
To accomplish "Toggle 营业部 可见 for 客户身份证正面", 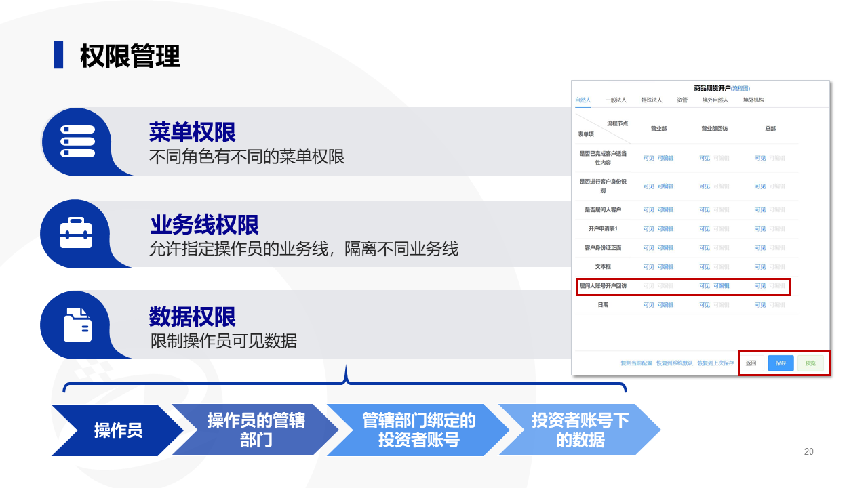I will (x=649, y=247).
